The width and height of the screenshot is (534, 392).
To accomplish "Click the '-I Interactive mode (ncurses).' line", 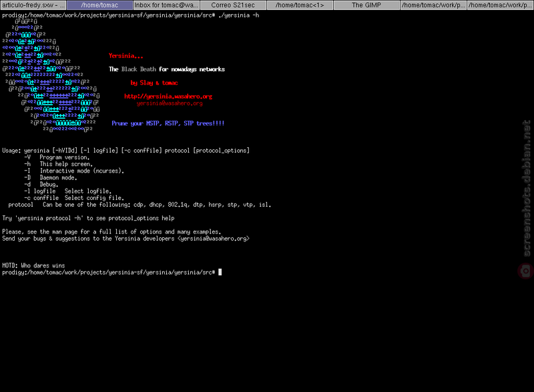I will click(74, 171).
